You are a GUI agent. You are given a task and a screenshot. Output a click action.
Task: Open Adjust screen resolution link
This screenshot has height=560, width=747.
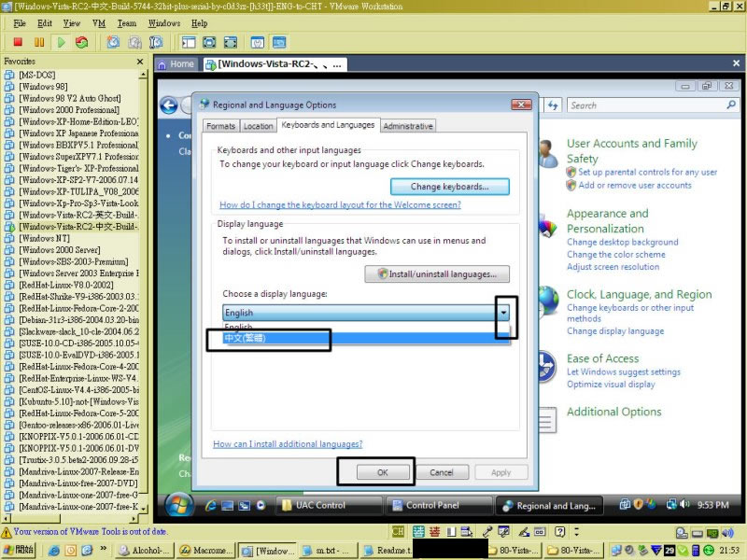click(x=613, y=267)
